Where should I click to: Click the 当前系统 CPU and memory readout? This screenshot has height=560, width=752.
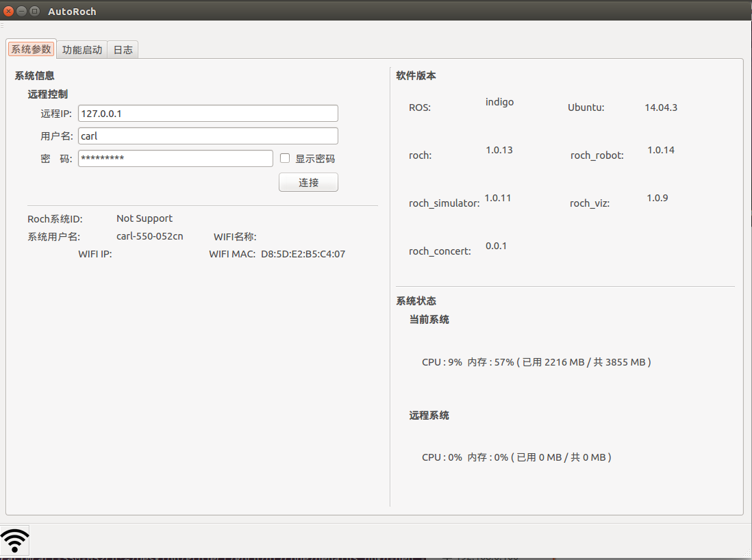(536, 362)
